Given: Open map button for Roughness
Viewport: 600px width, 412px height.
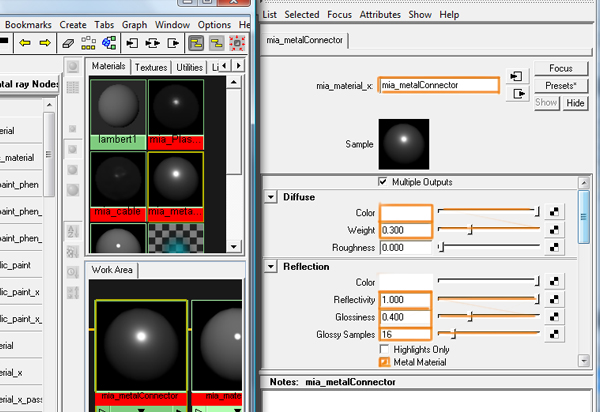Looking at the screenshot, I should 554,248.
